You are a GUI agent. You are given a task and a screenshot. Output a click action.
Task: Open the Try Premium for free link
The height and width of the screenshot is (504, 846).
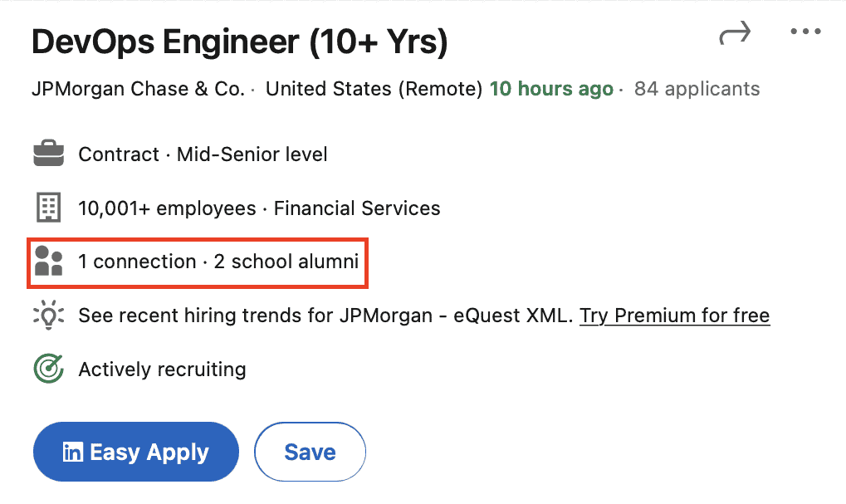tap(674, 316)
